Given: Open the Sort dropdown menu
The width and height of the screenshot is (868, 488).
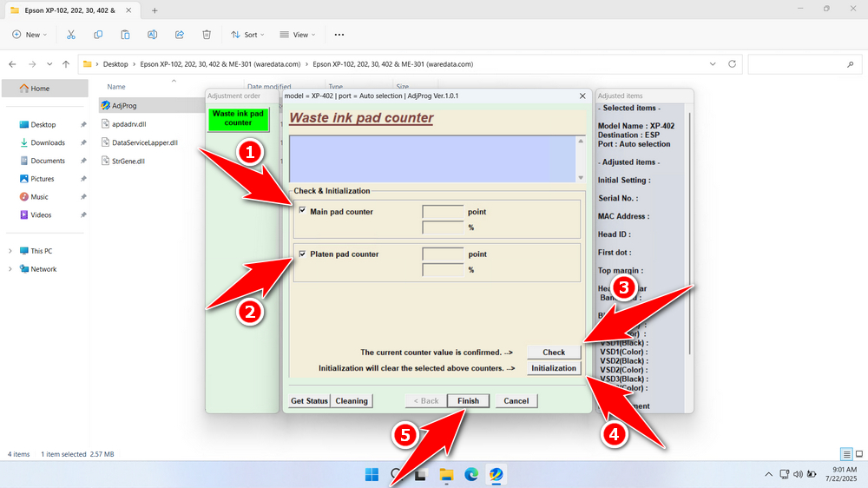Looking at the screenshot, I should tap(247, 35).
